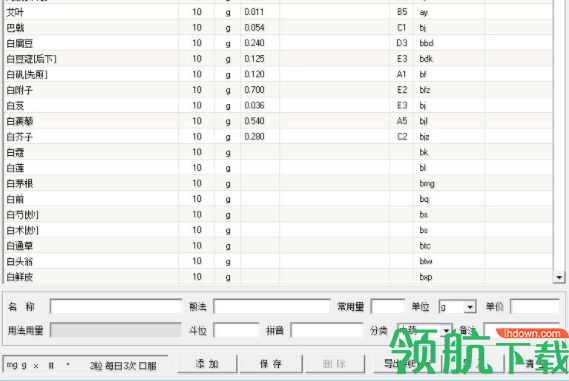Viewport: 569px width, 381px height.
Task: Select the 白矾[先煎] row
Action: coord(278,74)
